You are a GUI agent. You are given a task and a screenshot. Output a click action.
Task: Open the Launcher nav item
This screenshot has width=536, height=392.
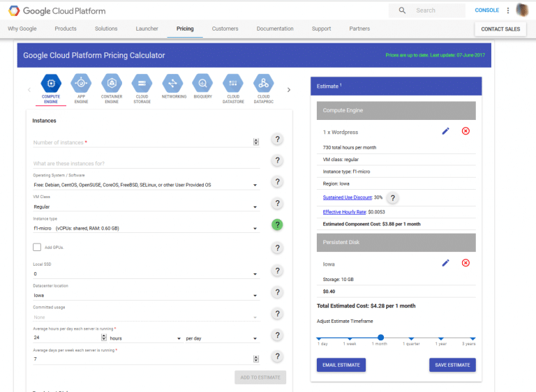click(x=147, y=29)
